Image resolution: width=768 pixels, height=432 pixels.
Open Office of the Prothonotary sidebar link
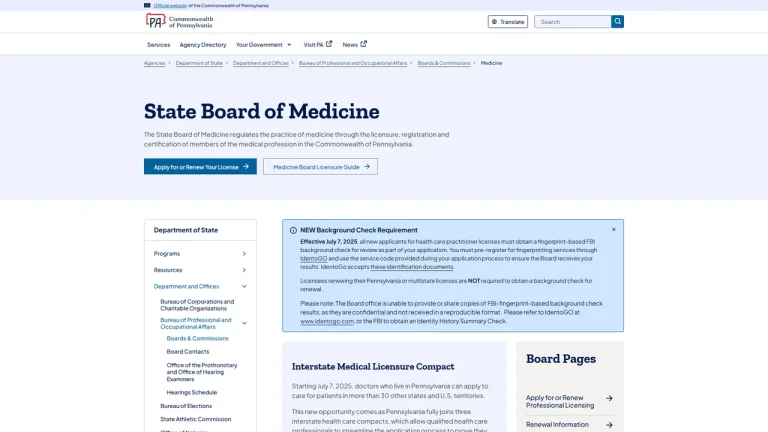coord(202,372)
